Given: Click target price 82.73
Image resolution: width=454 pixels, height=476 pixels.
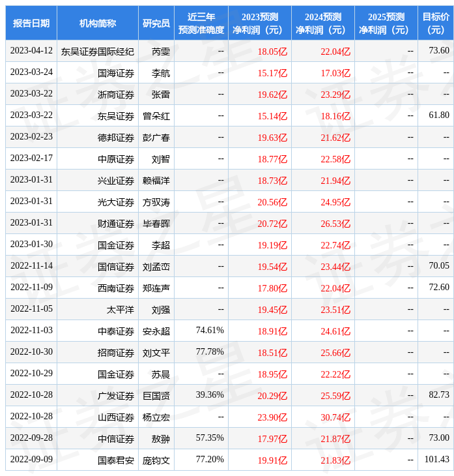Looking at the screenshot, I should 439,395.
